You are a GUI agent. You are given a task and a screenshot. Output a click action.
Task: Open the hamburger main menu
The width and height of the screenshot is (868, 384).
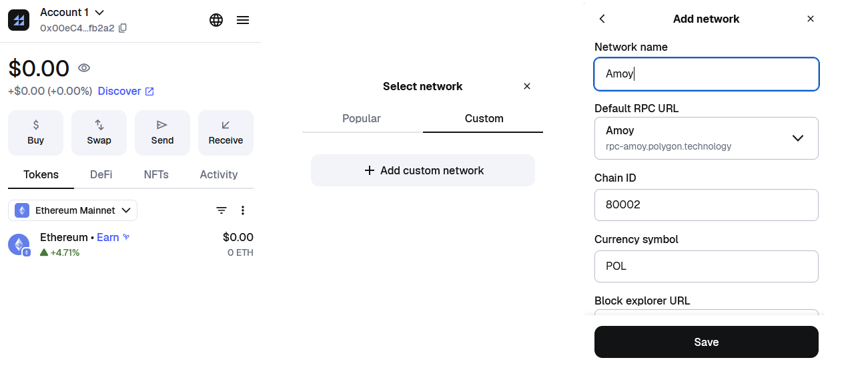coord(243,20)
